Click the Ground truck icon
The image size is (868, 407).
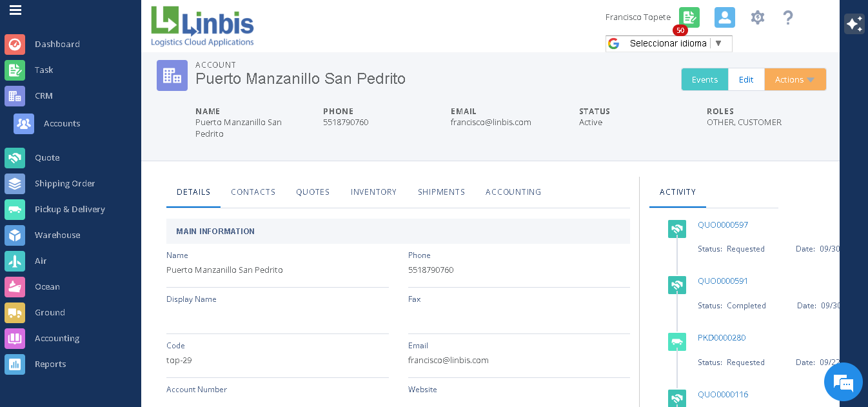click(x=15, y=313)
